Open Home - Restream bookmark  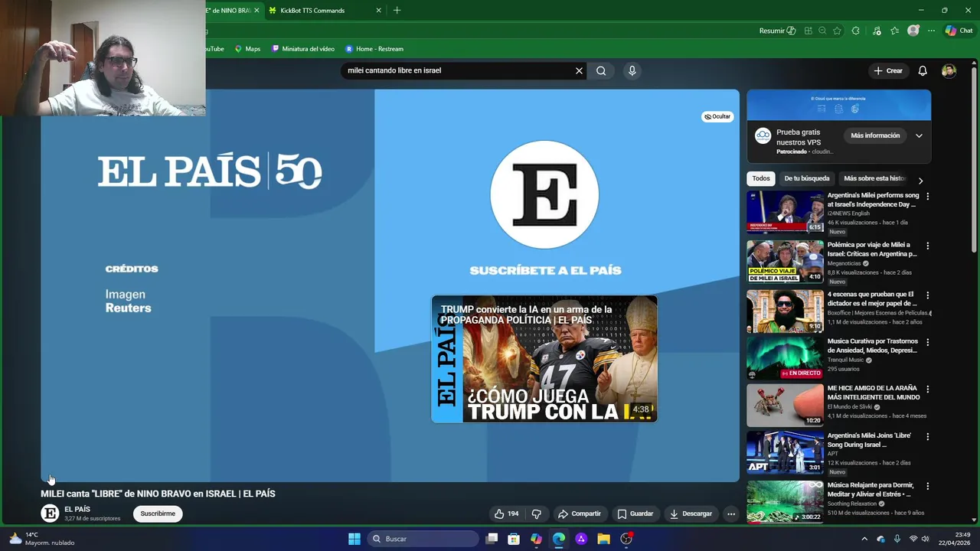pyautogui.click(x=374, y=49)
